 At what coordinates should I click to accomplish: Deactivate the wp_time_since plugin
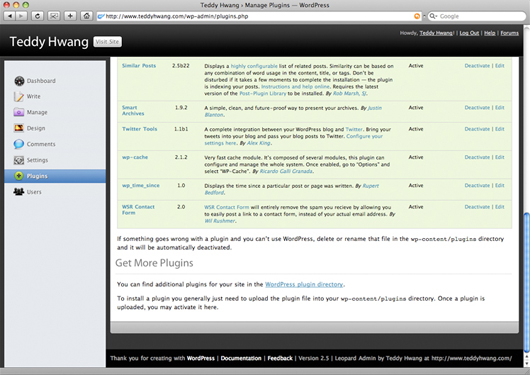click(477, 186)
